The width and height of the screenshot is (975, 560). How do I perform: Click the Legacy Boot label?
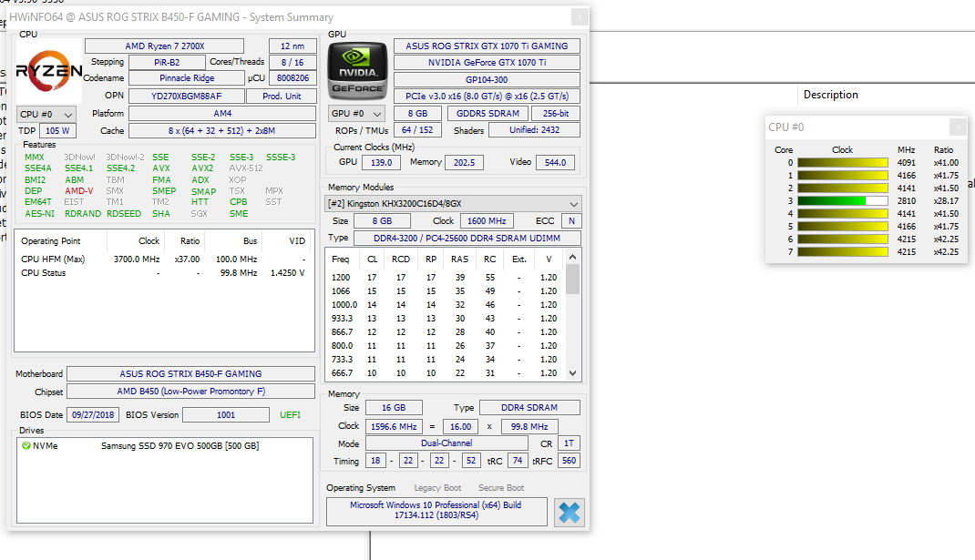point(437,488)
